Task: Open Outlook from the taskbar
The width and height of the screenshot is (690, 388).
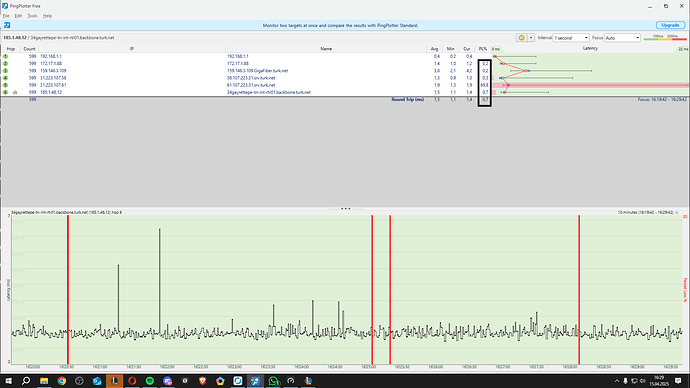Action: coord(97,381)
